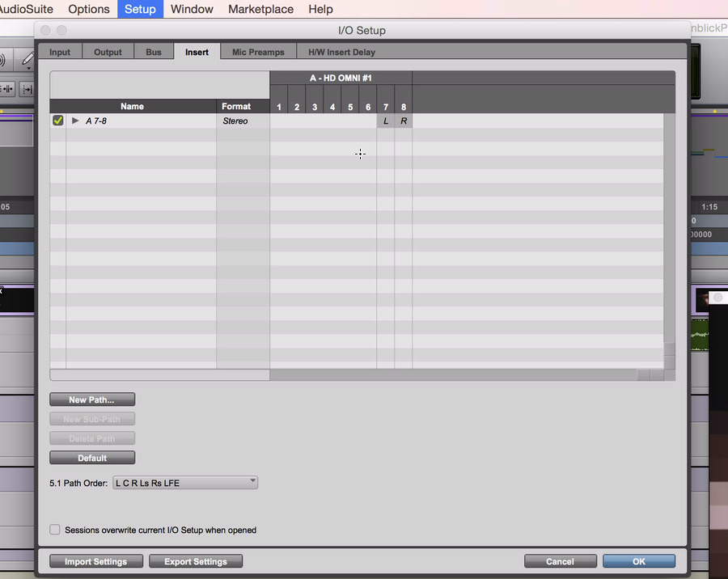Open the Setup menu
Viewport: 728px width, 579px height.
[140, 9]
